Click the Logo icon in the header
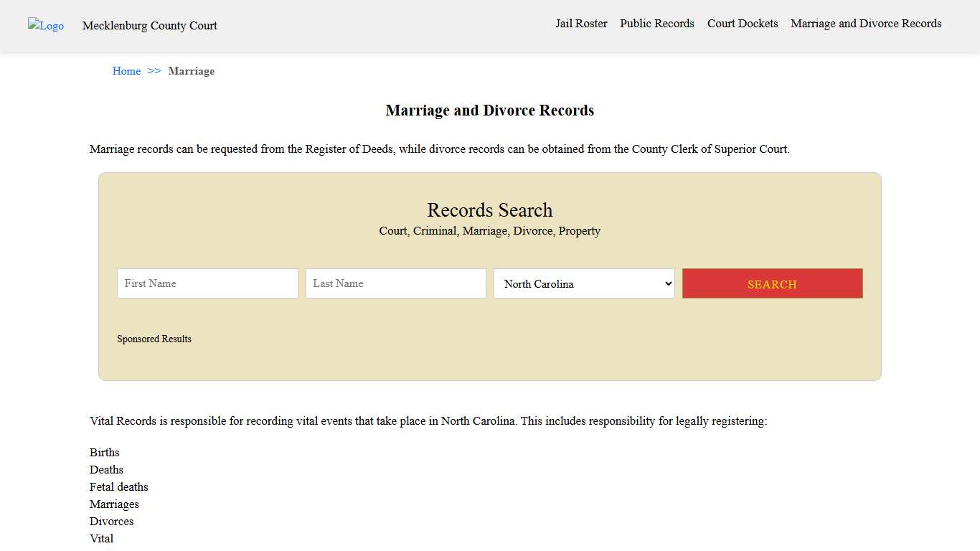Screen dimensions: 980x551 point(45,26)
